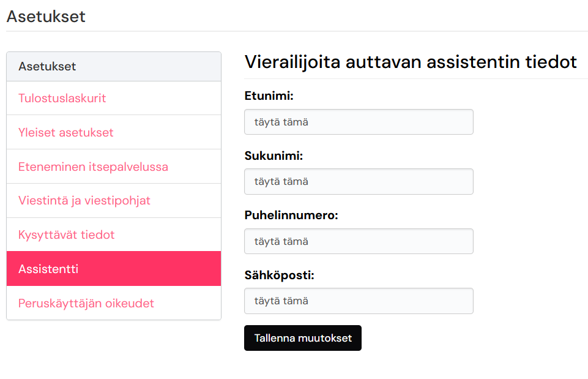Select Eteneminen itsepalvelussa in the sidebar

click(93, 167)
